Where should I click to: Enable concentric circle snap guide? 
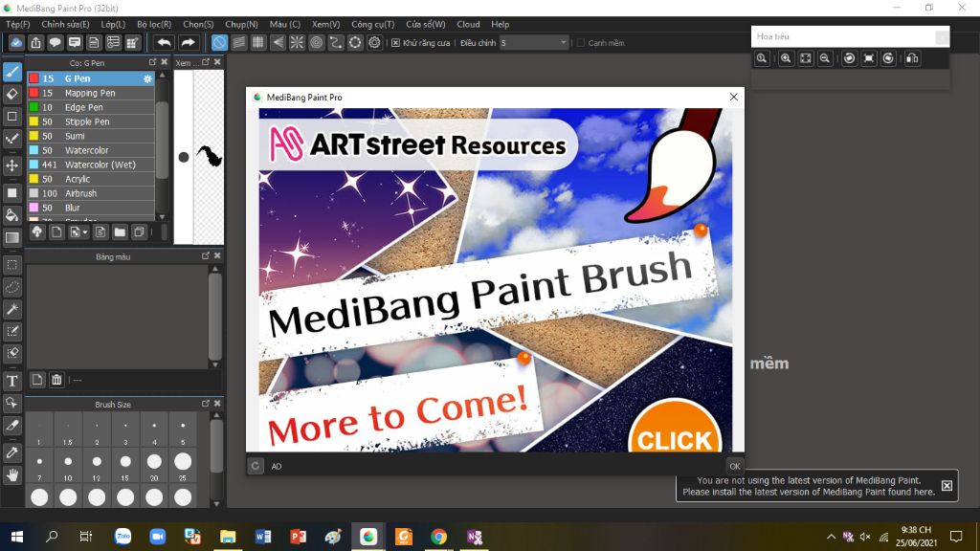click(316, 42)
